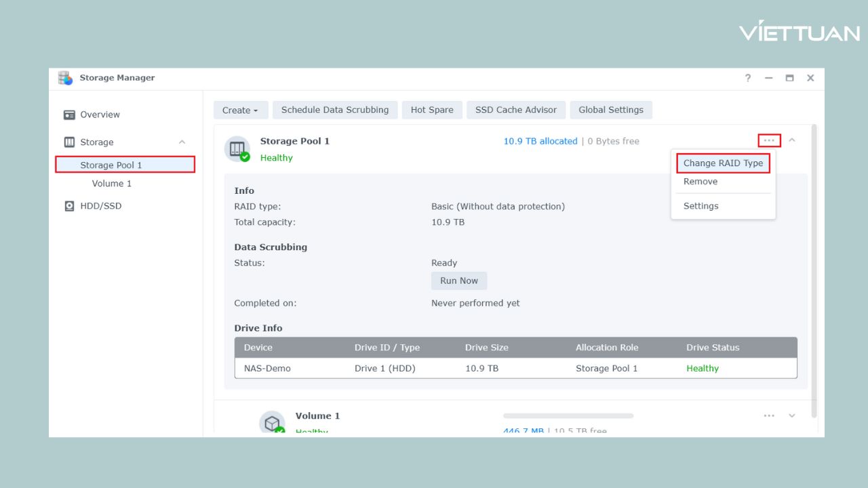Image resolution: width=868 pixels, height=488 pixels.
Task: Open SSD Cache Advisor
Action: coord(515,110)
